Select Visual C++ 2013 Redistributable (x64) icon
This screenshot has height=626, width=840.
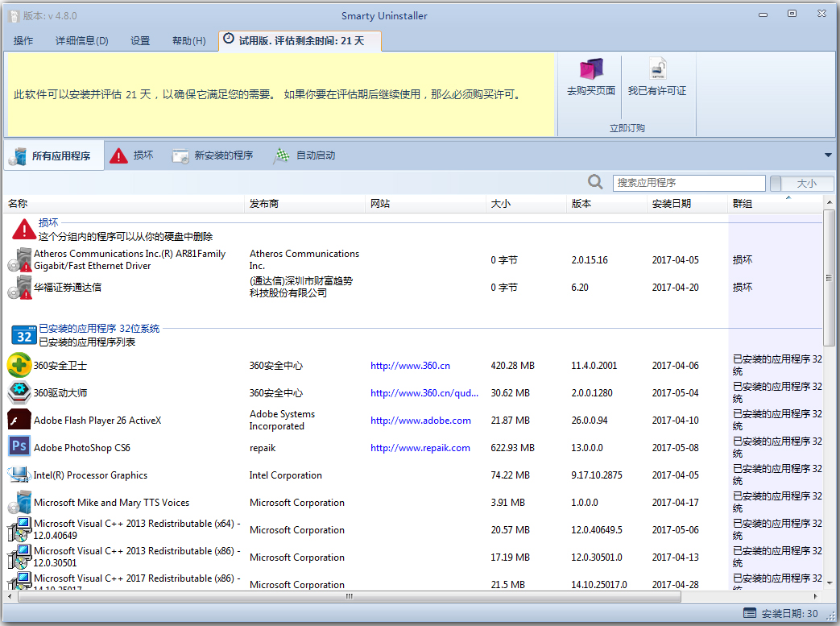click(x=20, y=529)
